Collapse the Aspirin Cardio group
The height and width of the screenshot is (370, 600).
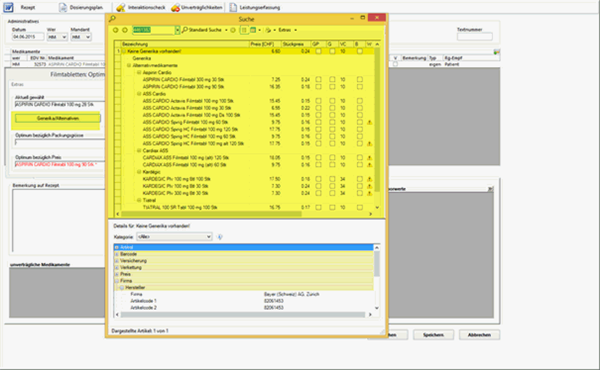point(139,73)
